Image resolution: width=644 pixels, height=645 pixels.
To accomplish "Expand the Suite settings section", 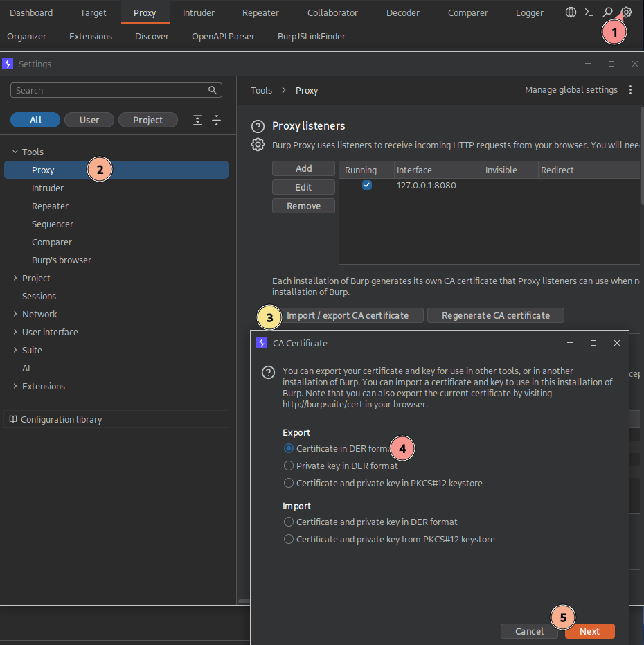I will tap(15, 350).
